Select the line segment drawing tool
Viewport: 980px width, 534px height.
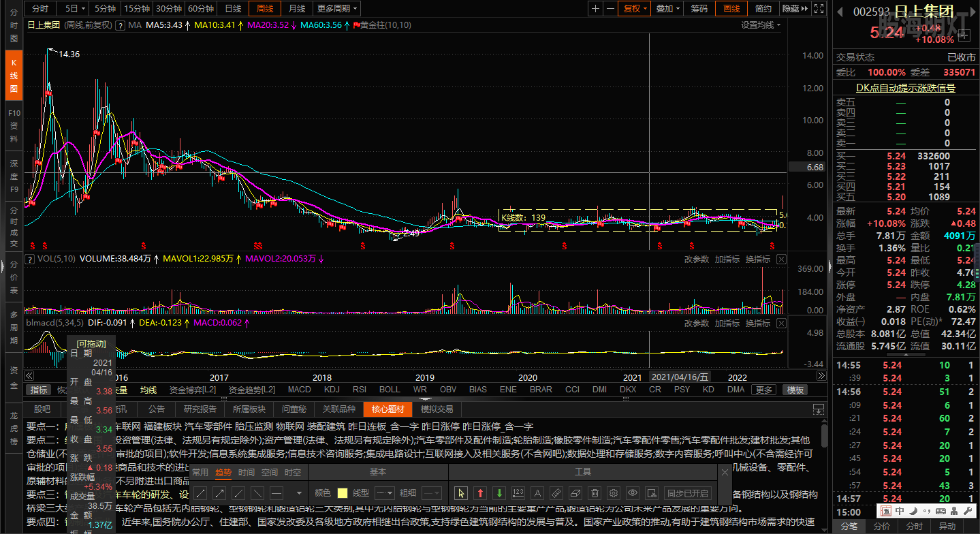click(202, 492)
